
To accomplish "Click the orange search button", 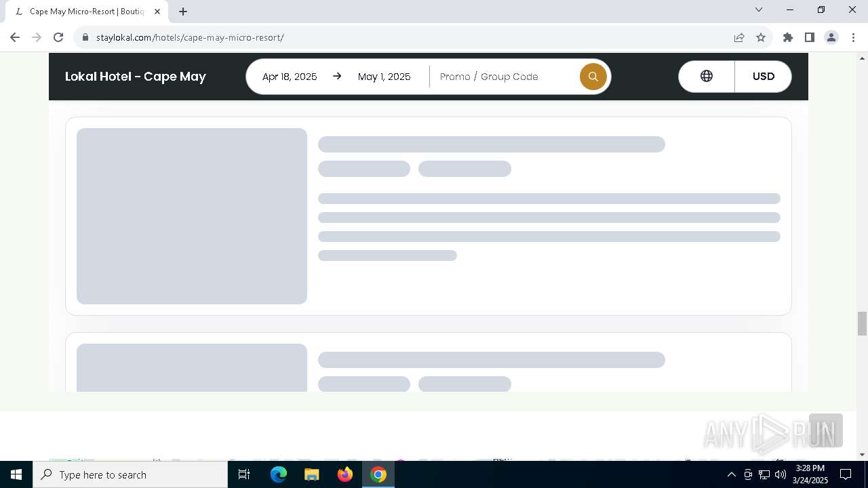I will click(x=593, y=77).
